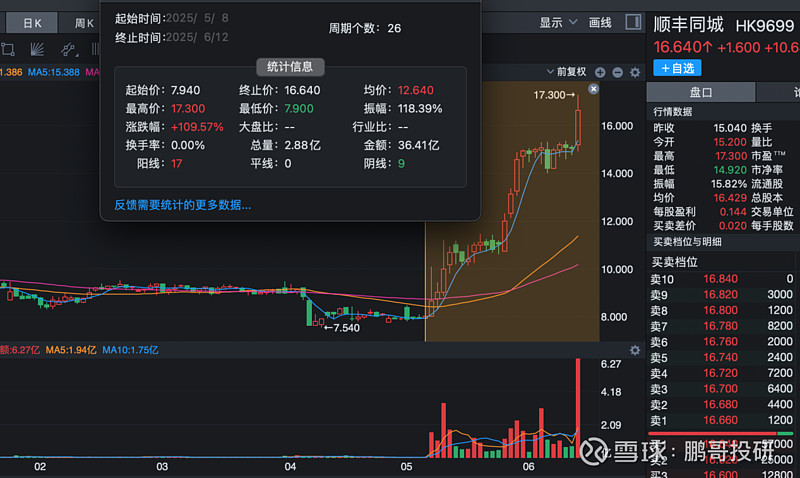Select the 卖7 order row at 16.780
This screenshot has width=800, height=478.
(722, 326)
